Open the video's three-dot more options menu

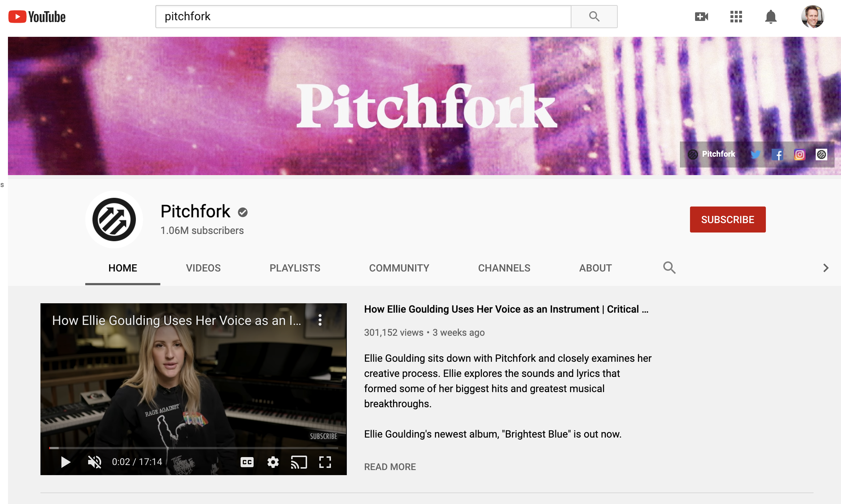(x=320, y=320)
